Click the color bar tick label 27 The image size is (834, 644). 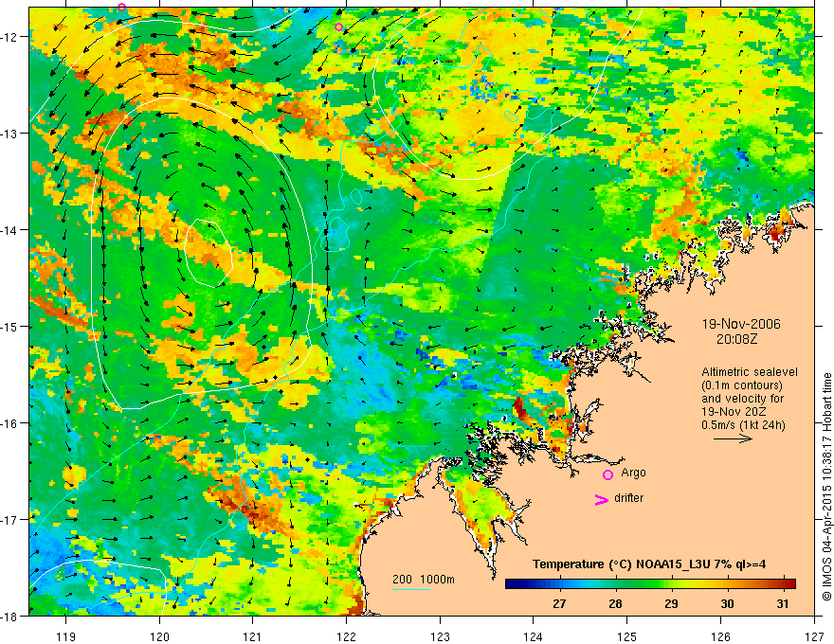point(559,604)
